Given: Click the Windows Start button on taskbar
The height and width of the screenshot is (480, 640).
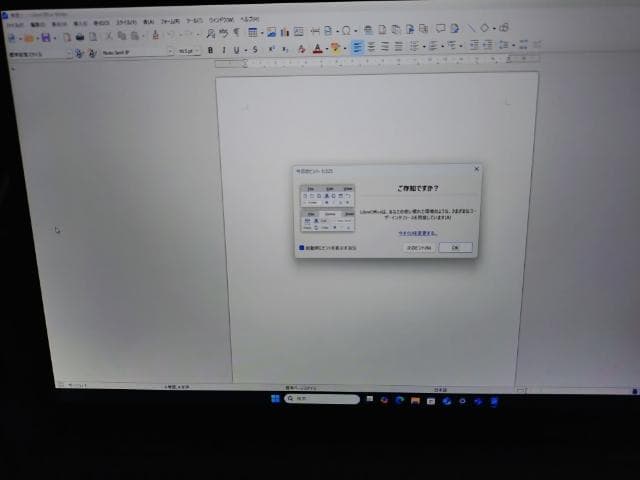Looking at the screenshot, I should (x=276, y=398).
